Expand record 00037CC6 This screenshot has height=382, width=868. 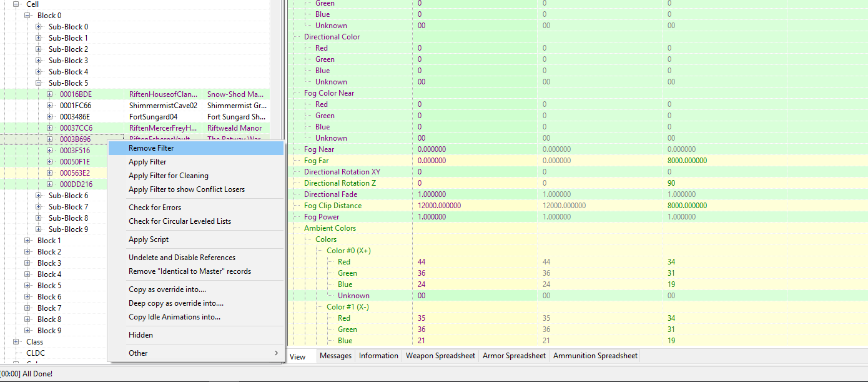(49, 128)
